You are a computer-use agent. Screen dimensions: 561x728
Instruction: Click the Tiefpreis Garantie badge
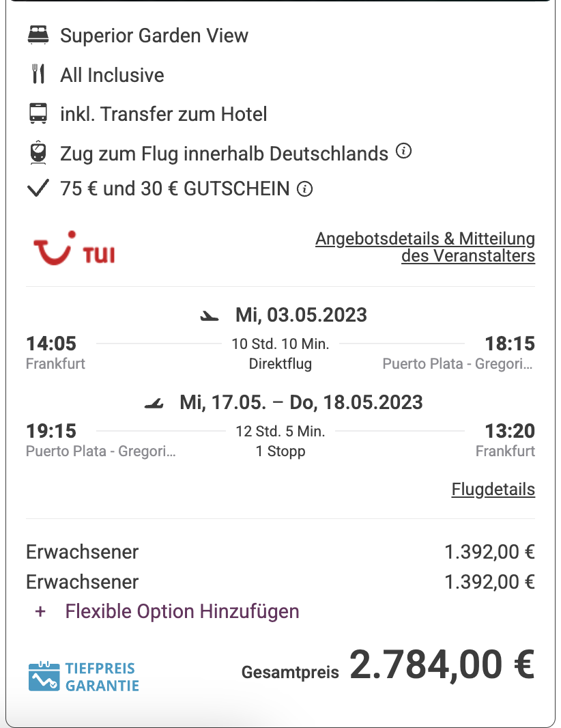tap(84, 677)
